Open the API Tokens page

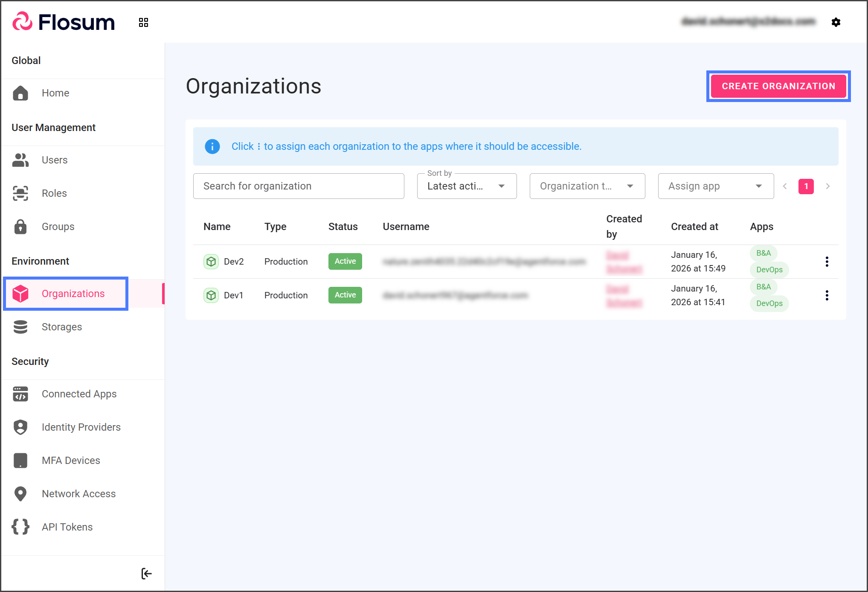coord(67,527)
